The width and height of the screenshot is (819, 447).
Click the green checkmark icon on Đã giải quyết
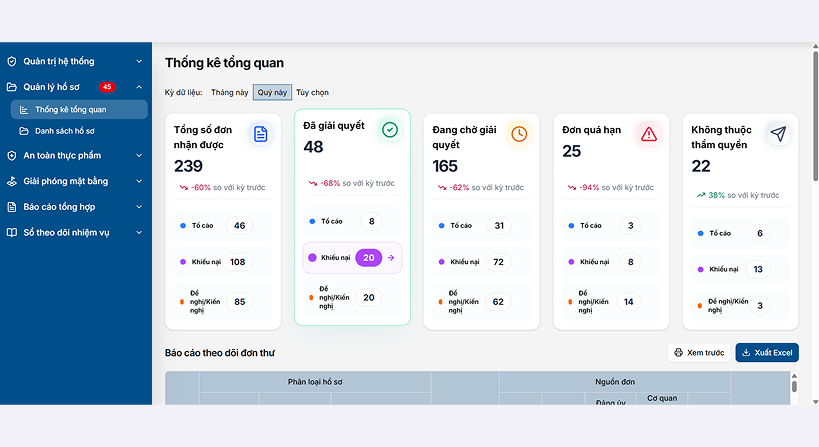(x=390, y=130)
